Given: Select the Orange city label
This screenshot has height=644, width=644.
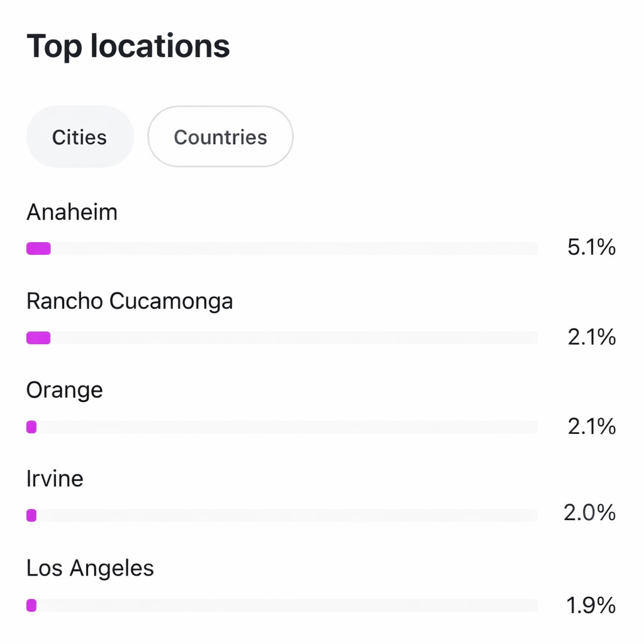Looking at the screenshot, I should click(x=65, y=390).
